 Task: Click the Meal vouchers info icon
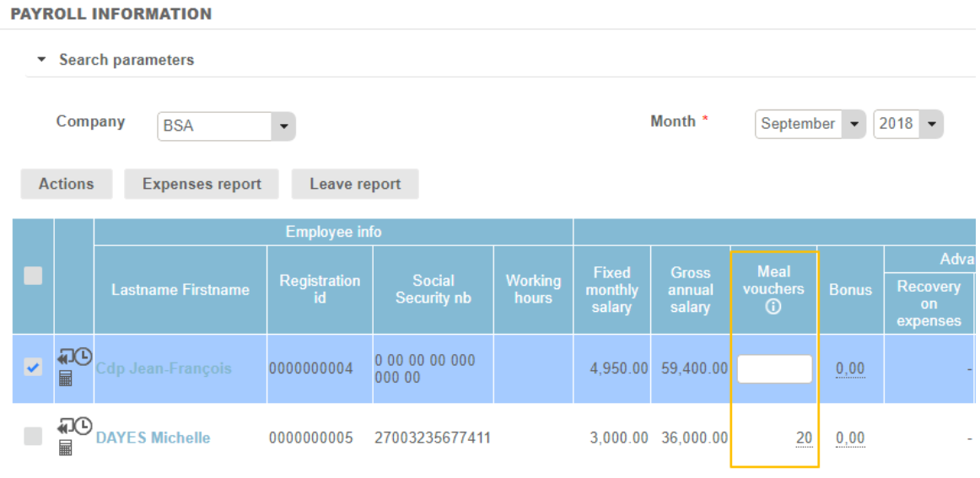coord(773,308)
